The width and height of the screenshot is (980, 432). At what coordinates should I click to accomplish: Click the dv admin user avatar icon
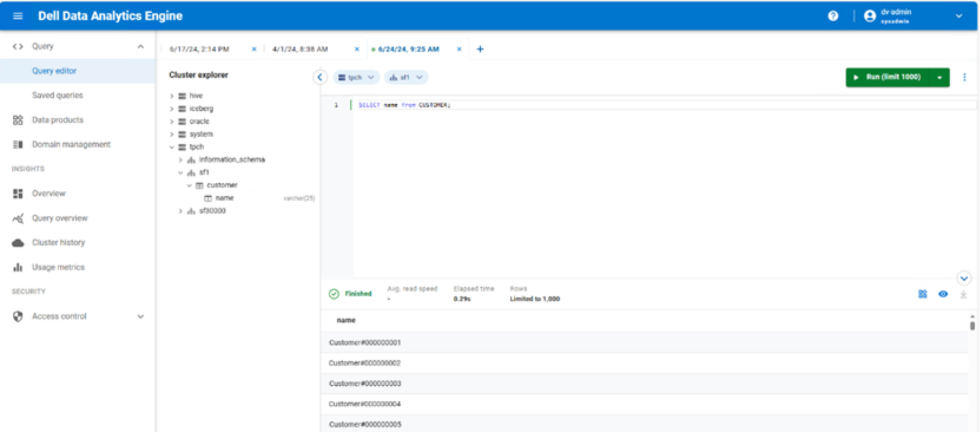tap(870, 16)
